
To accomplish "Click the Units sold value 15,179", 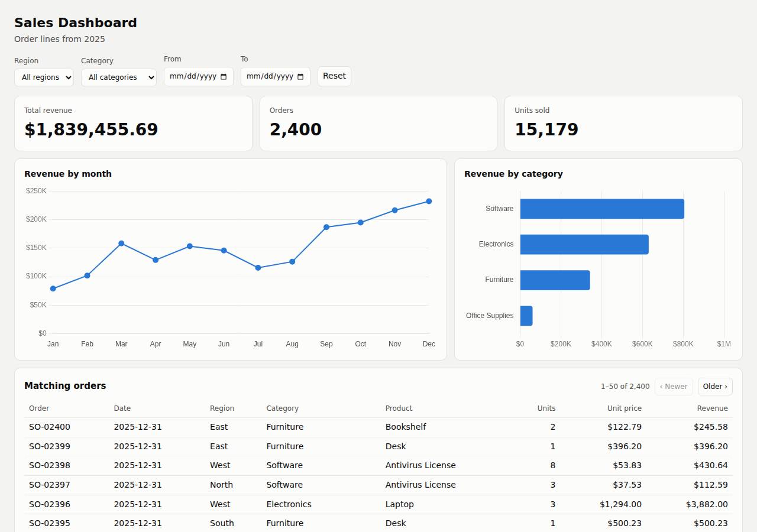I will coord(546,129).
